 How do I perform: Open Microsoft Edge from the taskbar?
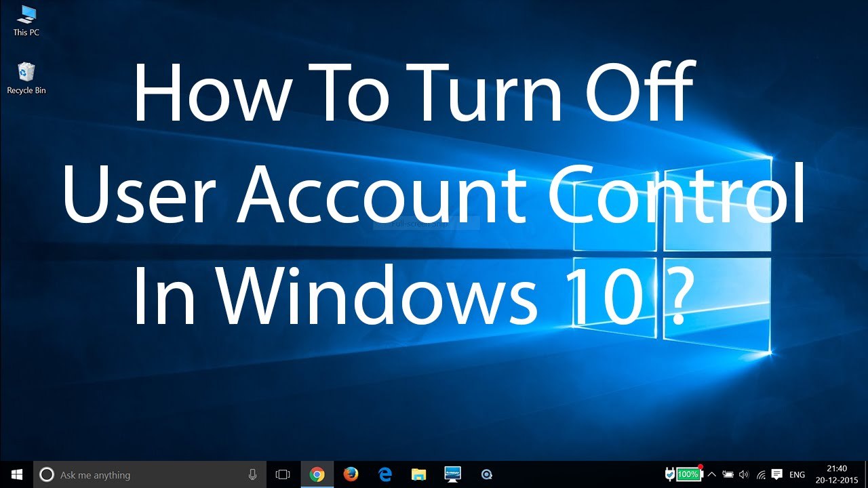point(385,474)
